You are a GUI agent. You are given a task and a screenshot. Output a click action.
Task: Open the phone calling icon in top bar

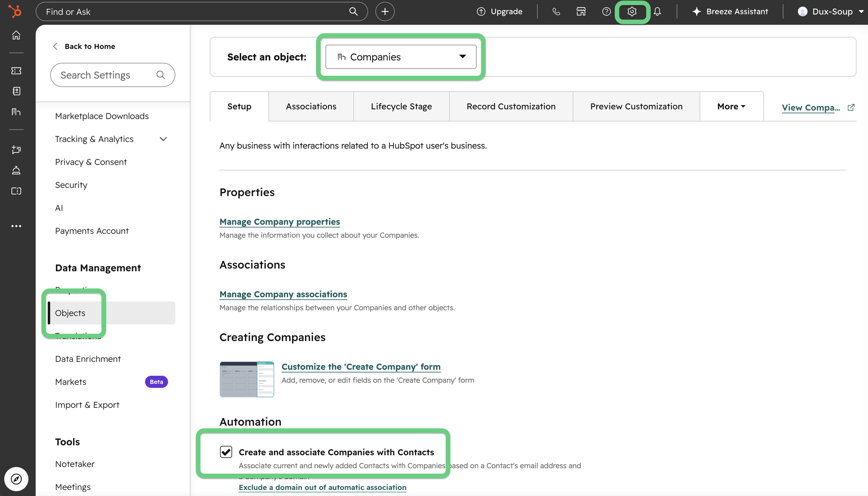coord(556,11)
